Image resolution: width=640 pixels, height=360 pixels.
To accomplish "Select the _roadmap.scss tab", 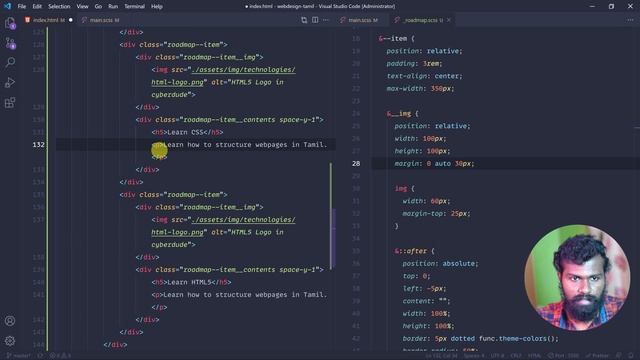I will point(422,20).
